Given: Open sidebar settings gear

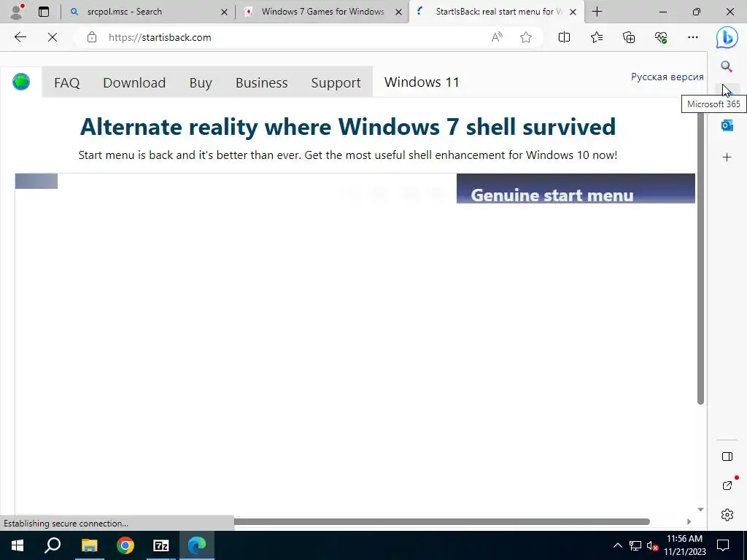Looking at the screenshot, I should click(x=727, y=515).
